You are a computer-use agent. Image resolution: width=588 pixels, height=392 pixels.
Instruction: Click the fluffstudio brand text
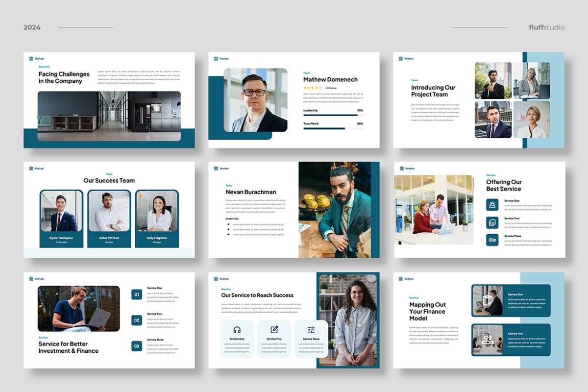pyautogui.click(x=546, y=27)
